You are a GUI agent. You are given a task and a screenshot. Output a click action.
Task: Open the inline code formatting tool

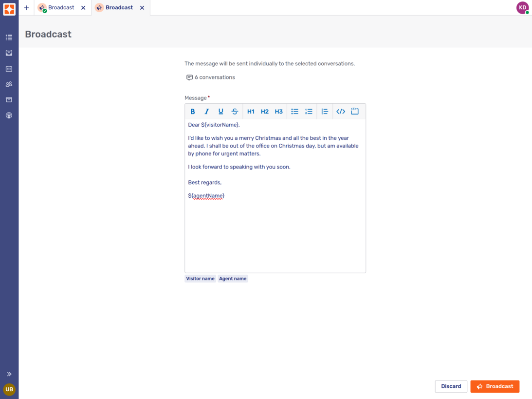click(x=341, y=111)
